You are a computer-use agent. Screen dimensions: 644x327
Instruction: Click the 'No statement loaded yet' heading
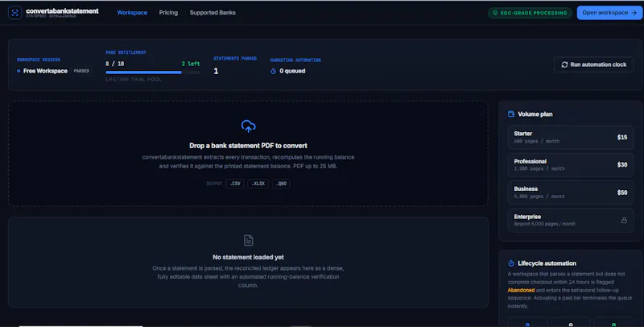[x=248, y=257]
